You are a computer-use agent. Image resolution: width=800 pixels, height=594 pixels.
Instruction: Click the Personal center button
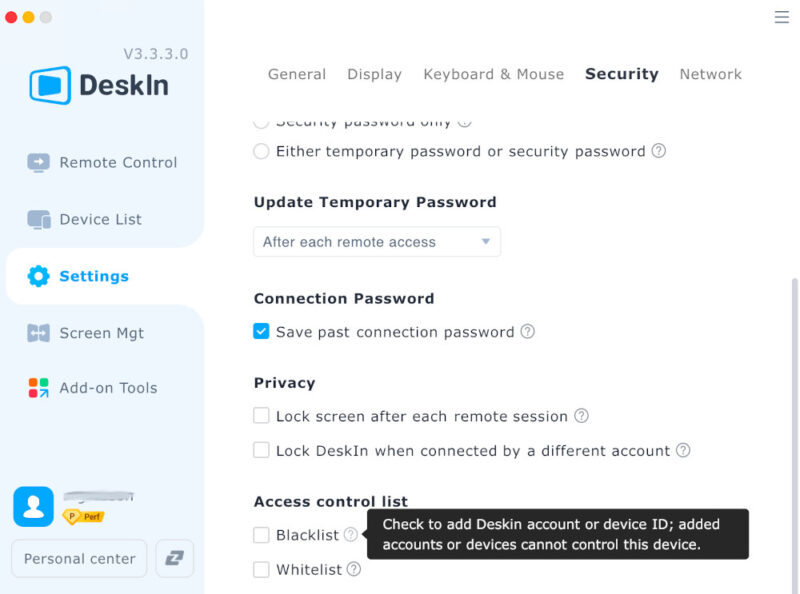point(78,558)
